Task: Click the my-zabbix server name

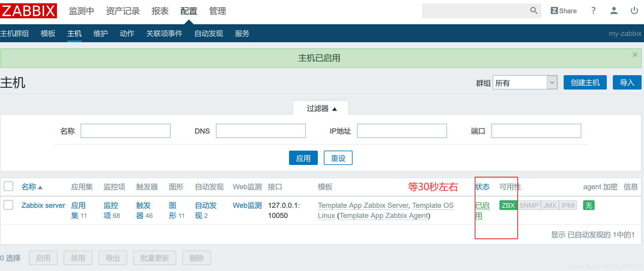Action: coord(625,33)
